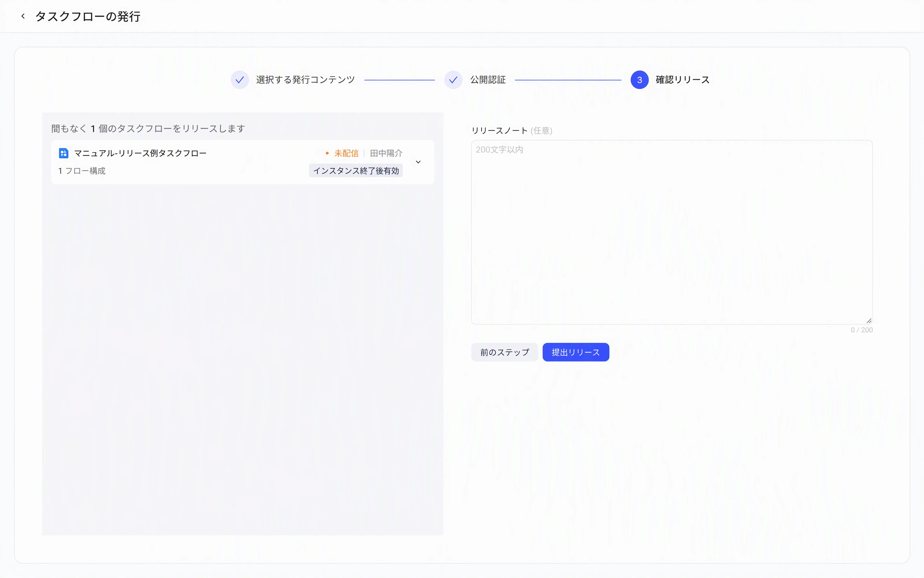Click the 前のステップ button
This screenshot has width=924, height=578.
[504, 352]
